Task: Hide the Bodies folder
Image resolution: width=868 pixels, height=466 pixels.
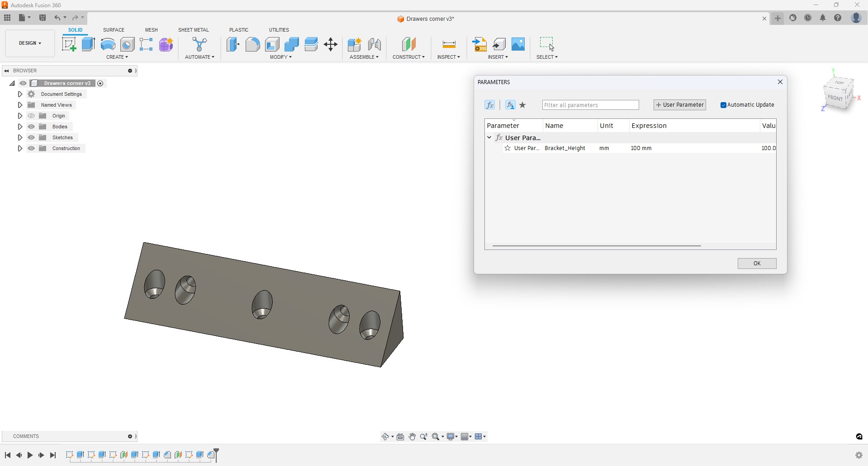Action: click(x=31, y=127)
